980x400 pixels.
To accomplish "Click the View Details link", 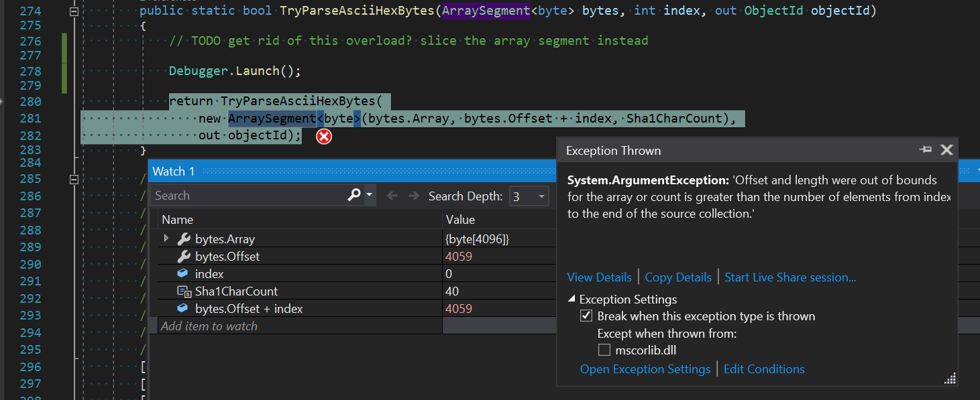I will pyautogui.click(x=599, y=277).
